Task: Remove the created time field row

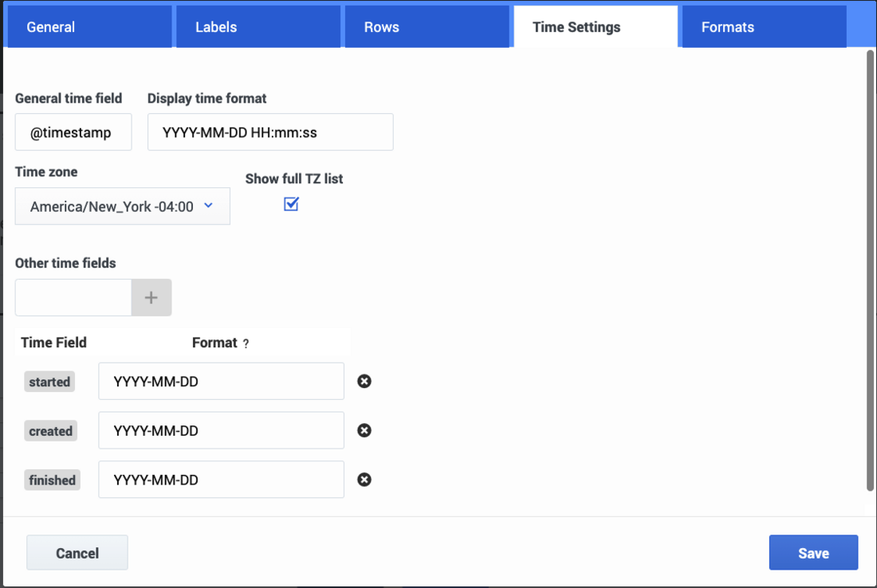Action: point(364,430)
